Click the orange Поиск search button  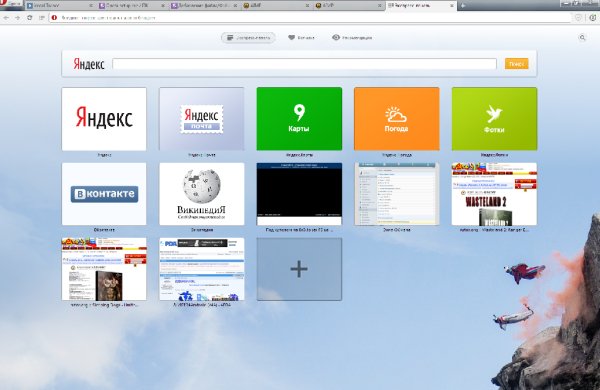(x=517, y=64)
